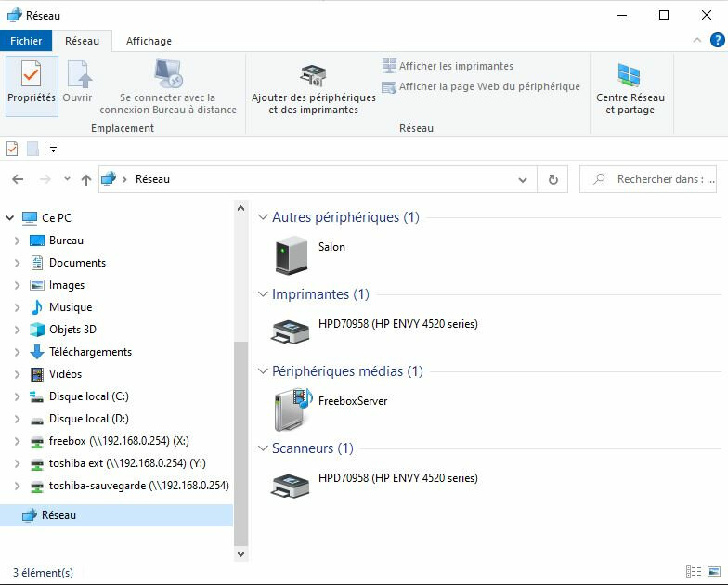Go up one folder level arrow
728x585 pixels.
tap(86, 179)
